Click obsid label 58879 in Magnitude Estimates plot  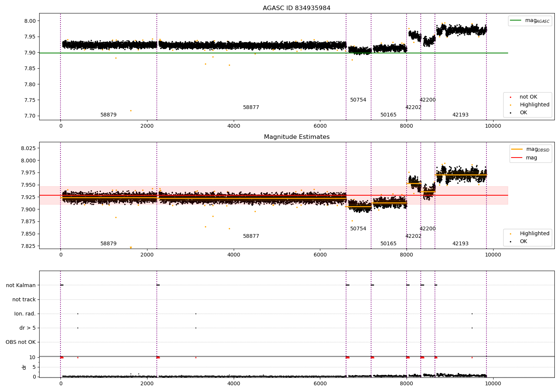tap(109, 244)
